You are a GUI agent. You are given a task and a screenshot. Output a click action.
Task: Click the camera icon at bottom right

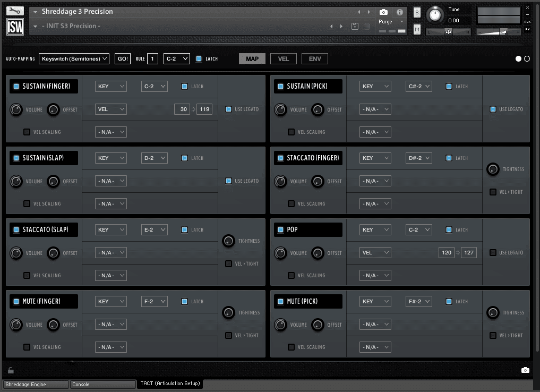525,370
